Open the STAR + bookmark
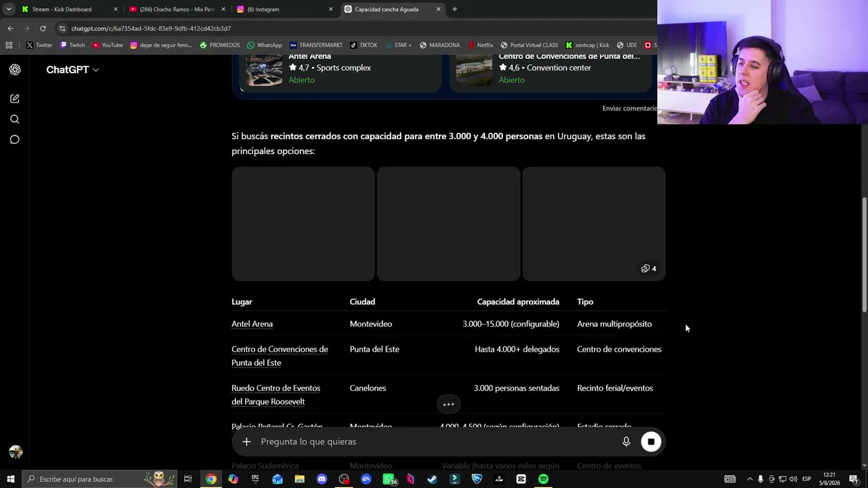The height and width of the screenshot is (488, 868). coord(398,45)
